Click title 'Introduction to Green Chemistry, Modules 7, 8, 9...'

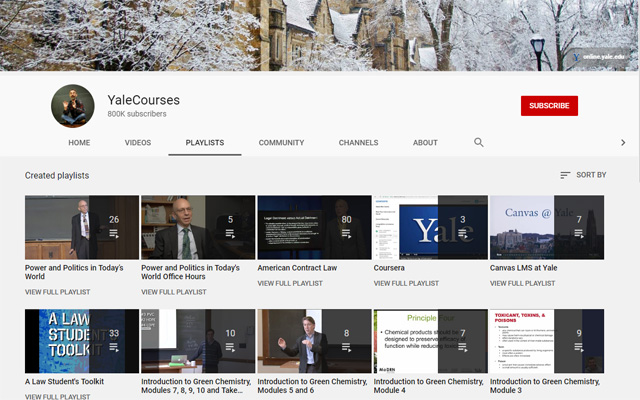coord(196,386)
